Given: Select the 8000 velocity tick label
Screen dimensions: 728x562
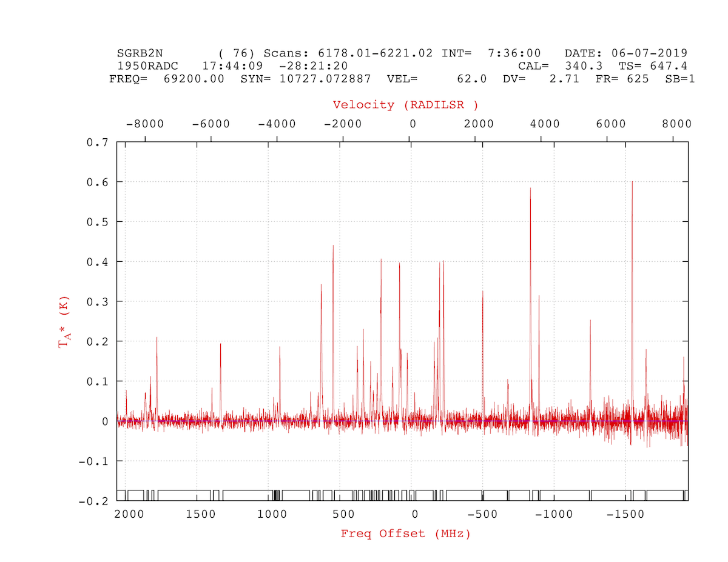Looking at the screenshot, I should 676,124.
